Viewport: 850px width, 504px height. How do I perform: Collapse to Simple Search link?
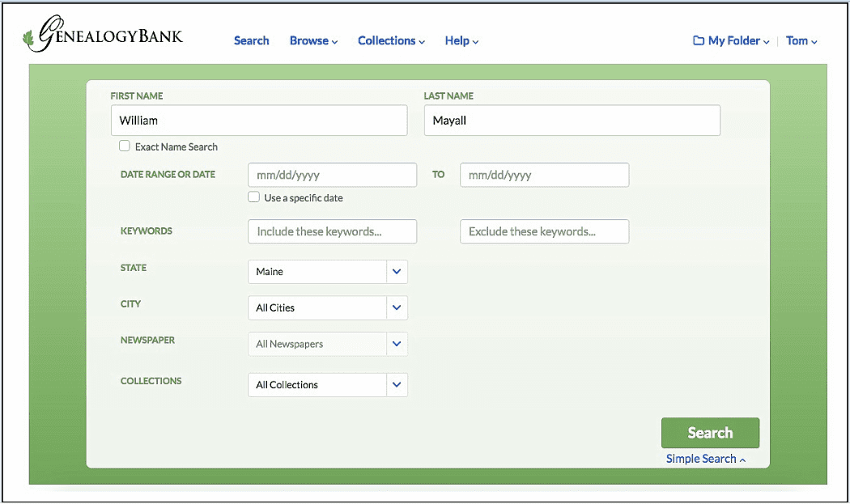706,459
